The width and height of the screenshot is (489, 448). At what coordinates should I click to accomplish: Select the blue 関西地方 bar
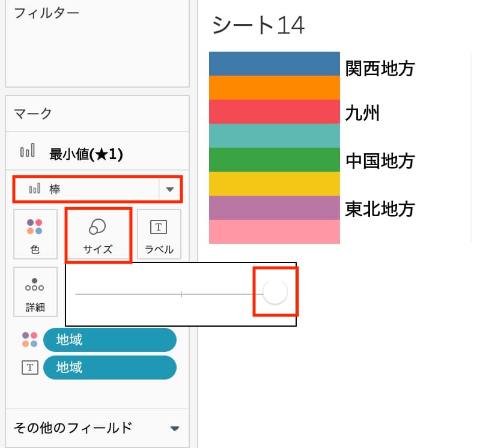click(x=275, y=64)
